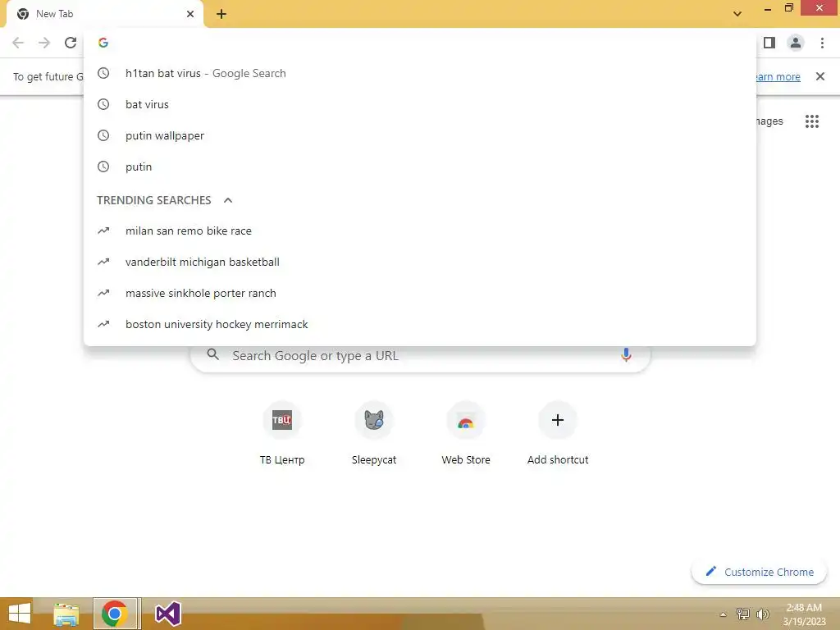Open the Web Store shortcut
The height and width of the screenshot is (630, 840).
coord(466,433)
